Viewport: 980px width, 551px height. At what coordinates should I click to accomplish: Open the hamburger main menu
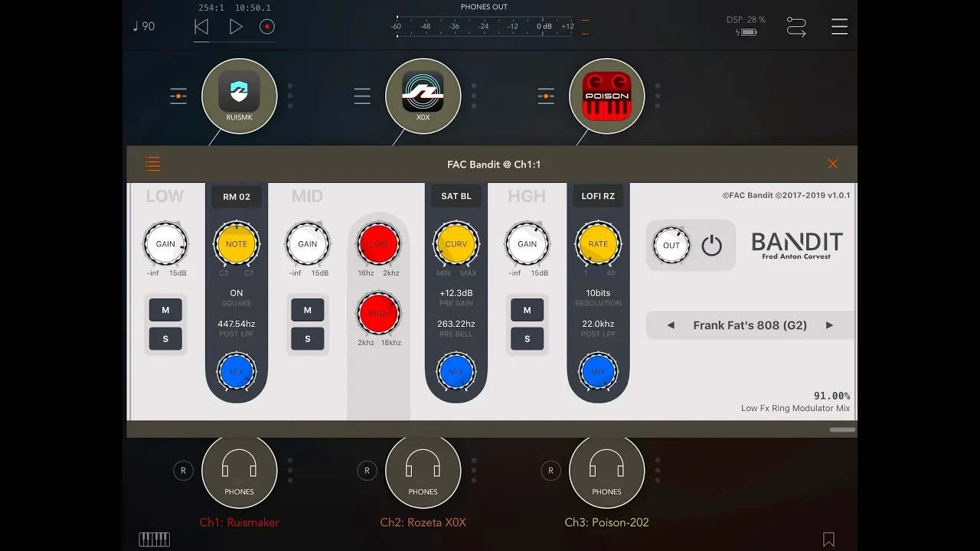pyautogui.click(x=839, y=27)
